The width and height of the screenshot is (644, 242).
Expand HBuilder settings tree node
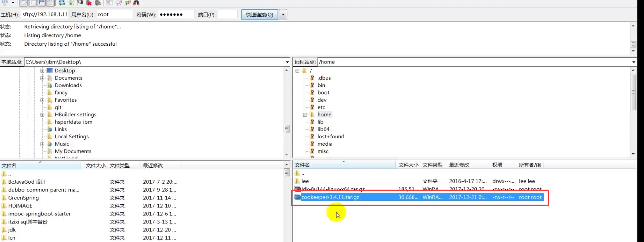click(x=42, y=115)
